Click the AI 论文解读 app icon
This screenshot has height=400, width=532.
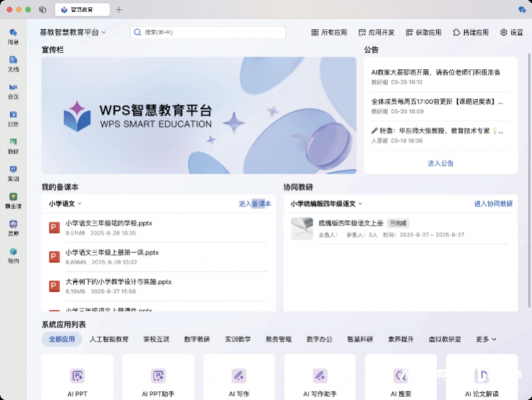(x=481, y=375)
